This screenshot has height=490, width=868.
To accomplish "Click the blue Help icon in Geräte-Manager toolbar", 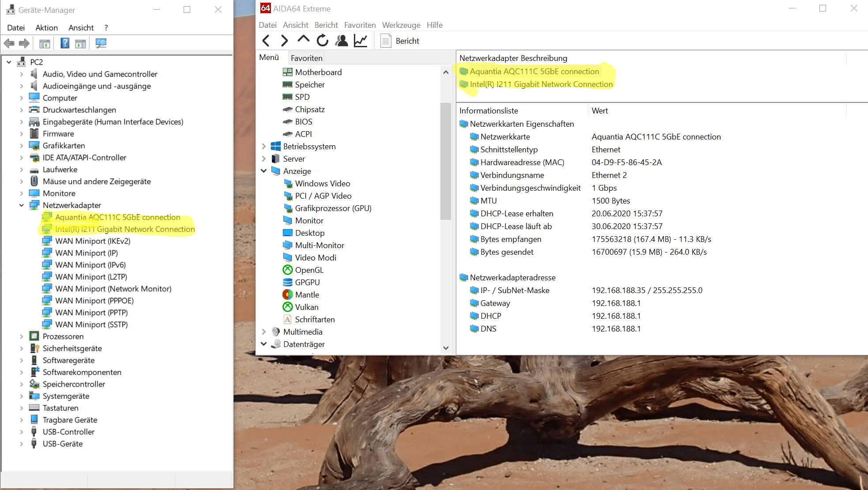I will pyautogui.click(x=65, y=43).
